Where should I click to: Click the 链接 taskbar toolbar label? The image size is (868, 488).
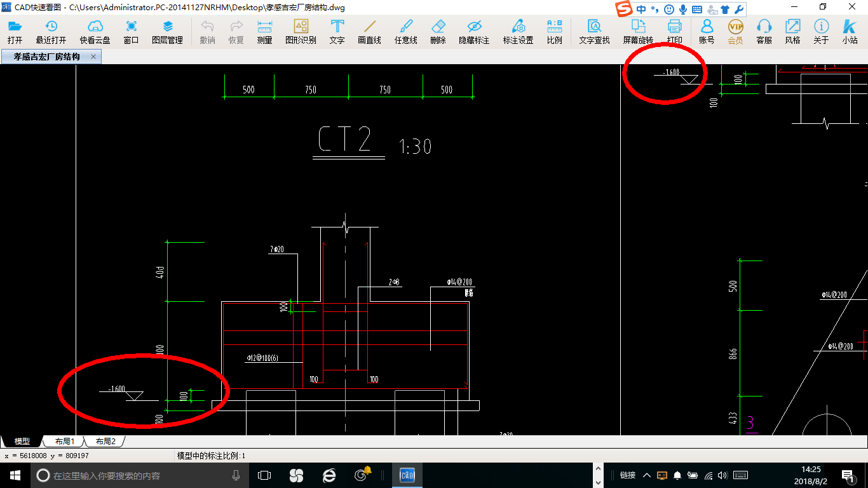coord(627,475)
